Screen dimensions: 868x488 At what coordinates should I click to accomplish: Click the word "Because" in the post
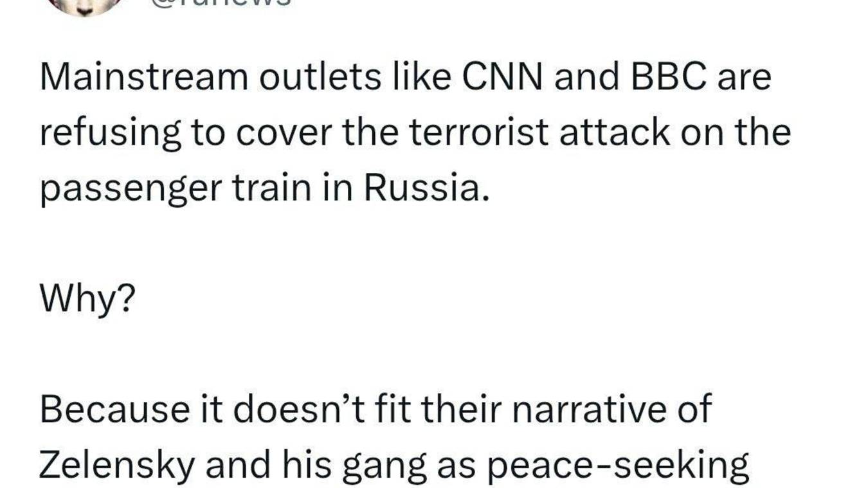pos(109,410)
